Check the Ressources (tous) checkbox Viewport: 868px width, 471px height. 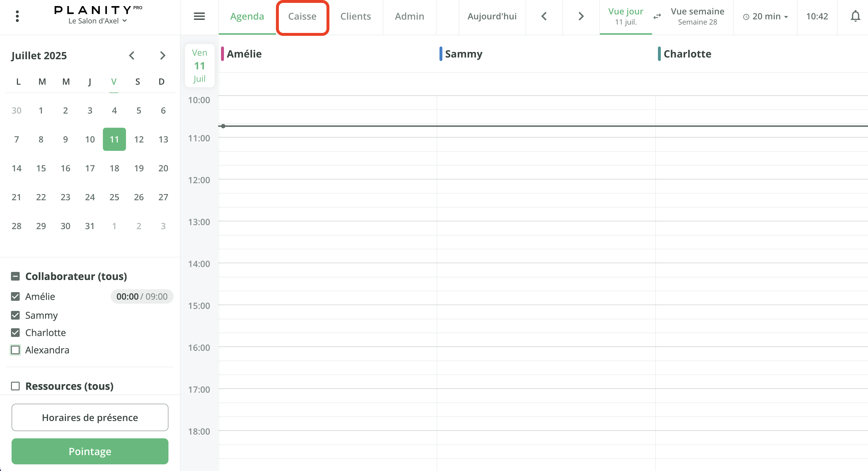coord(15,386)
